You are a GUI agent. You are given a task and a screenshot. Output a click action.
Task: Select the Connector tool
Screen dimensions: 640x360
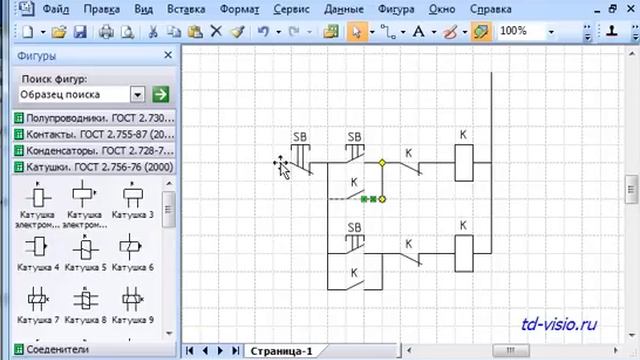(x=388, y=31)
